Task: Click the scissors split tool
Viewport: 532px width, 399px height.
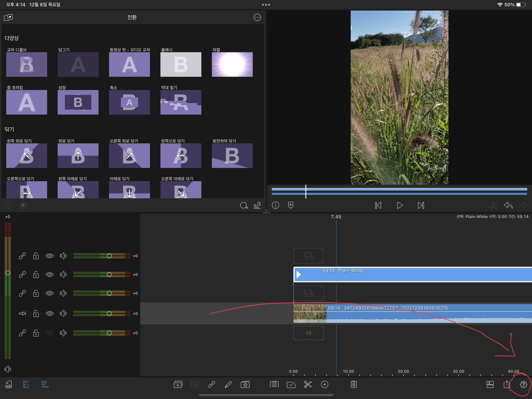Action: pyautogui.click(x=308, y=384)
